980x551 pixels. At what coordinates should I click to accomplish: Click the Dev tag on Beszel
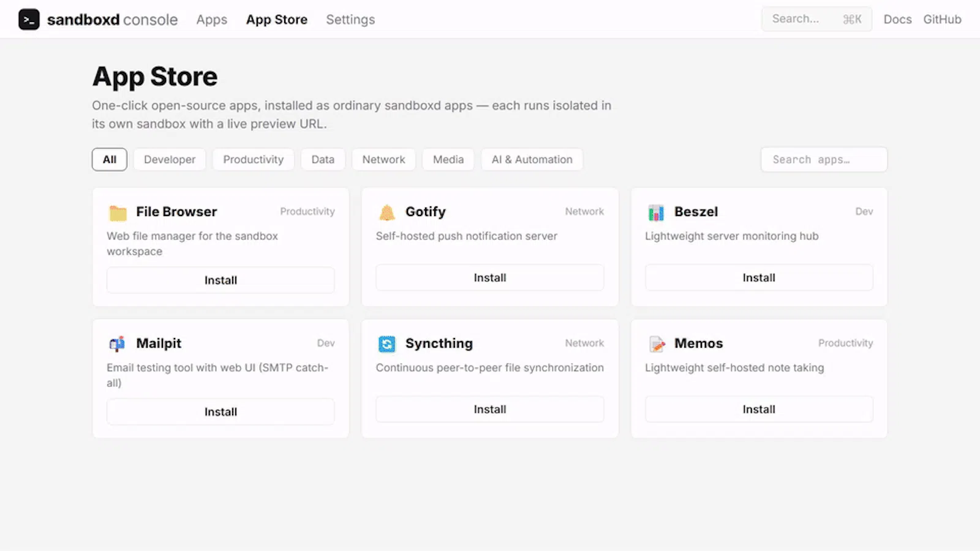[x=864, y=211]
